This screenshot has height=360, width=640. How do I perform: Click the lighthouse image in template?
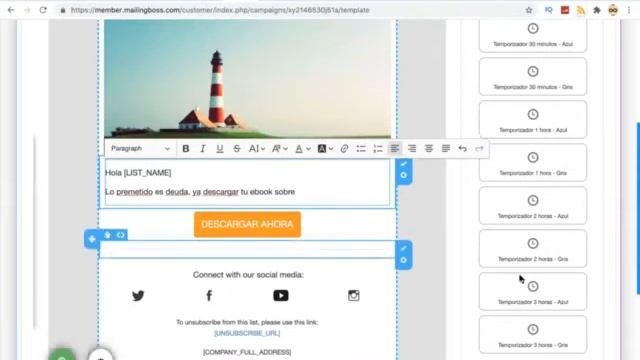coord(247,78)
